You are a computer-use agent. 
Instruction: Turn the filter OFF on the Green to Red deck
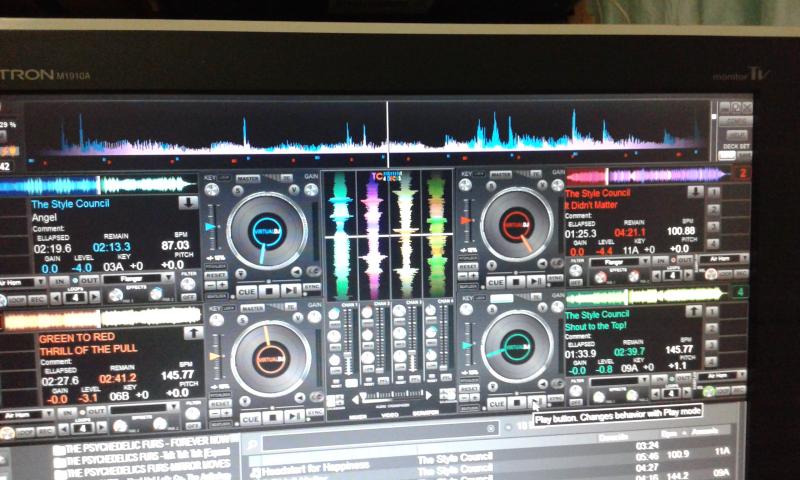click(x=192, y=426)
